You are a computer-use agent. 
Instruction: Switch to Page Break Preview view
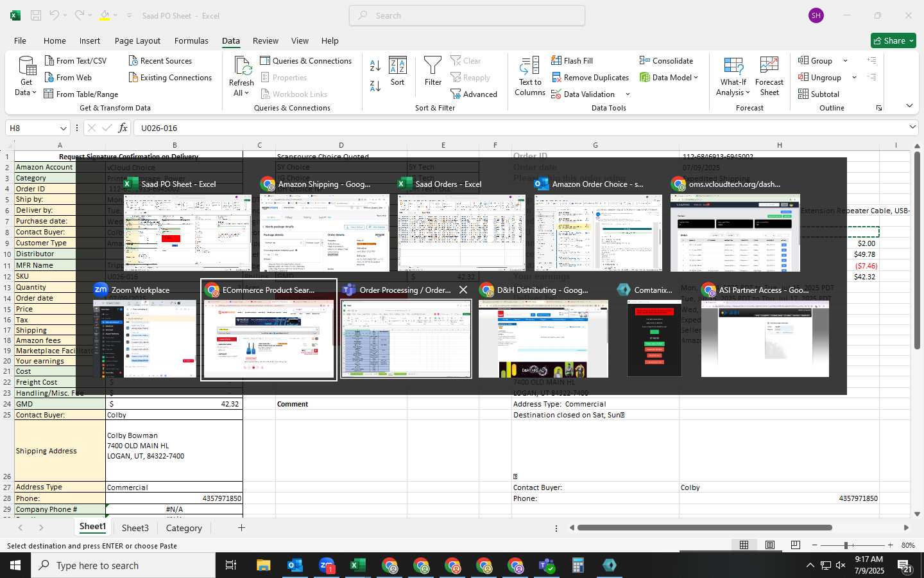(796, 545)
